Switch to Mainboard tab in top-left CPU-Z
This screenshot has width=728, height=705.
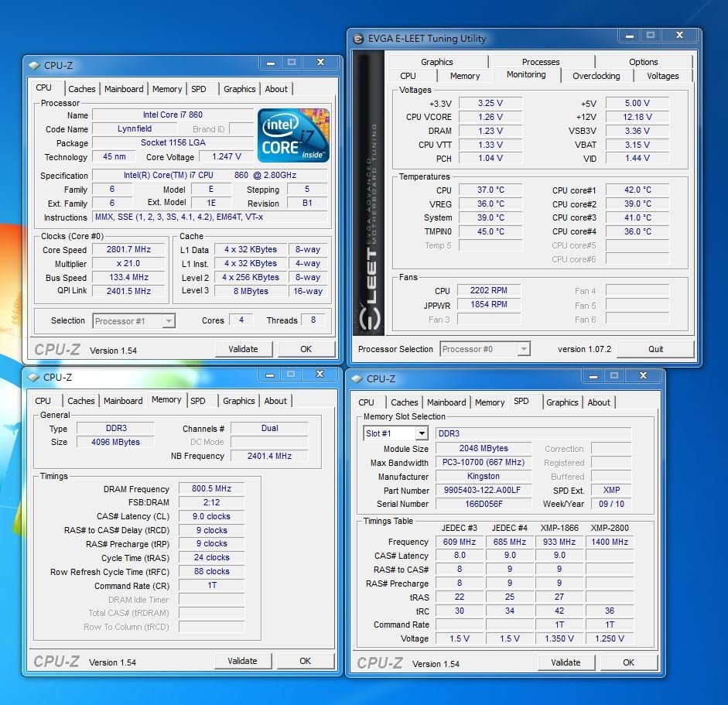124,89
